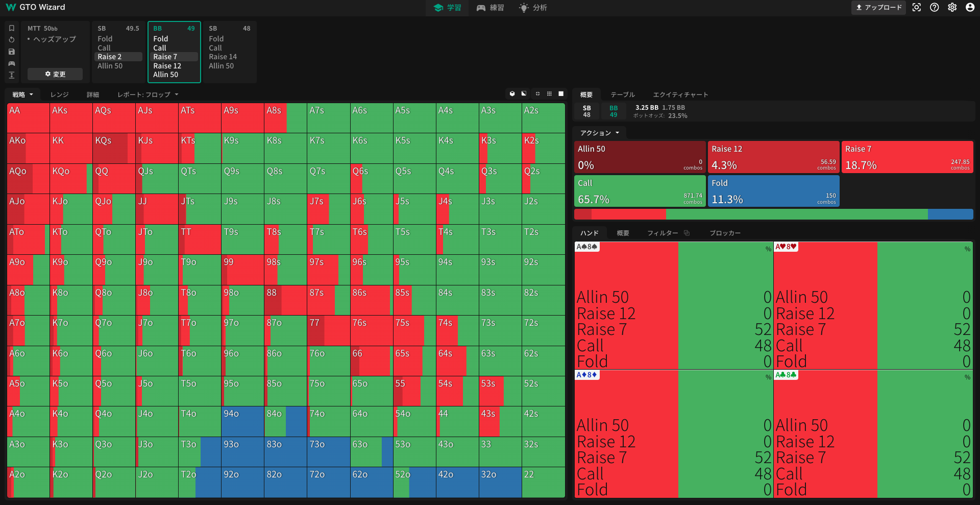Click the green Call 65.7% box

click(640, 191)
